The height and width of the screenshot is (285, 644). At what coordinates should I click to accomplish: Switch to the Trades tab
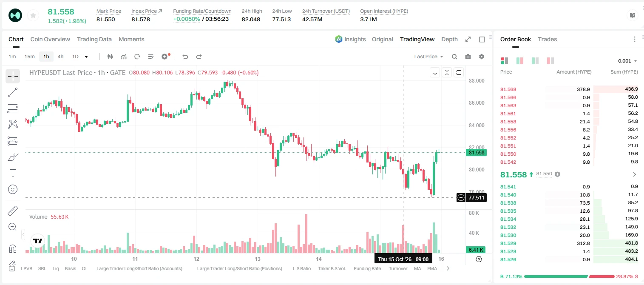[548, 39]
